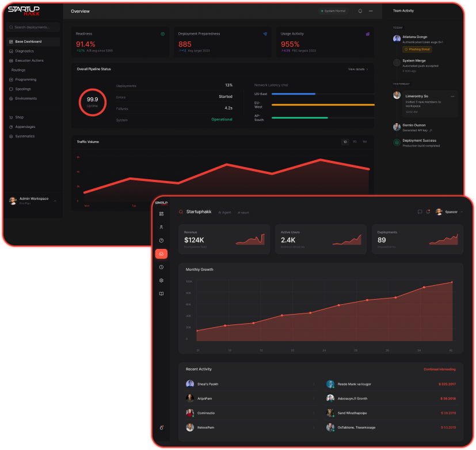Image resolution: width=476 pixels, height=450 pixels.
Task: Open the clock history icon in slim sidebar
Action: (x=161, y=267)
